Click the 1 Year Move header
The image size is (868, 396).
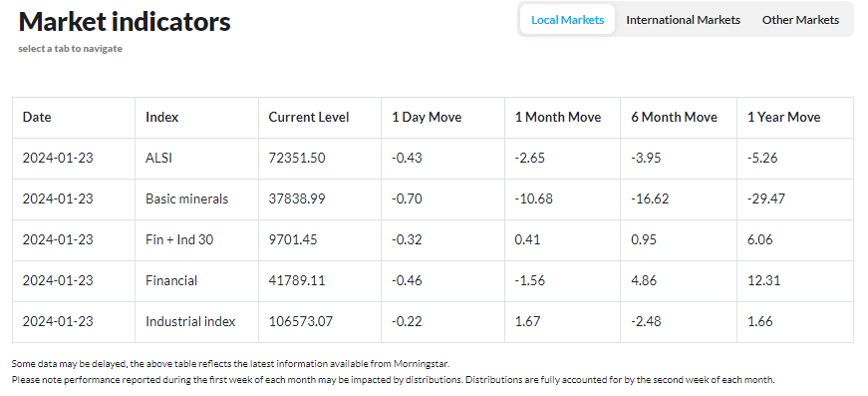[784, 118]
